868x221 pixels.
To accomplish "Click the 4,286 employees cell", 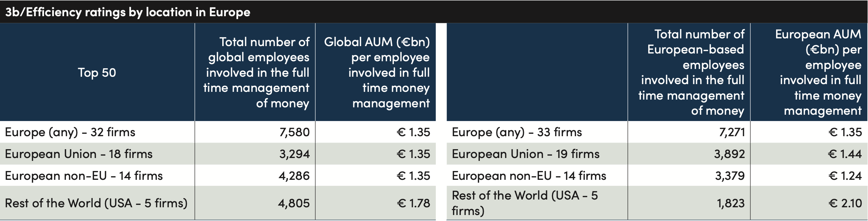I will coord(294,176).
